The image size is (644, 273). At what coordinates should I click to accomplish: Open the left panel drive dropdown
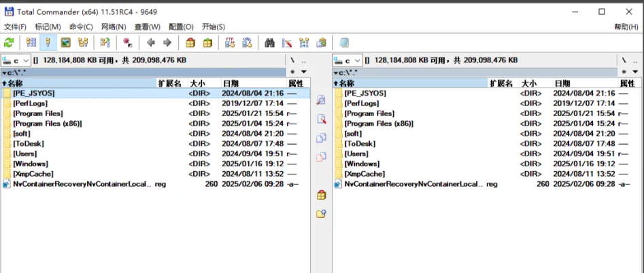pyautogui.click(x=16, y=60)
